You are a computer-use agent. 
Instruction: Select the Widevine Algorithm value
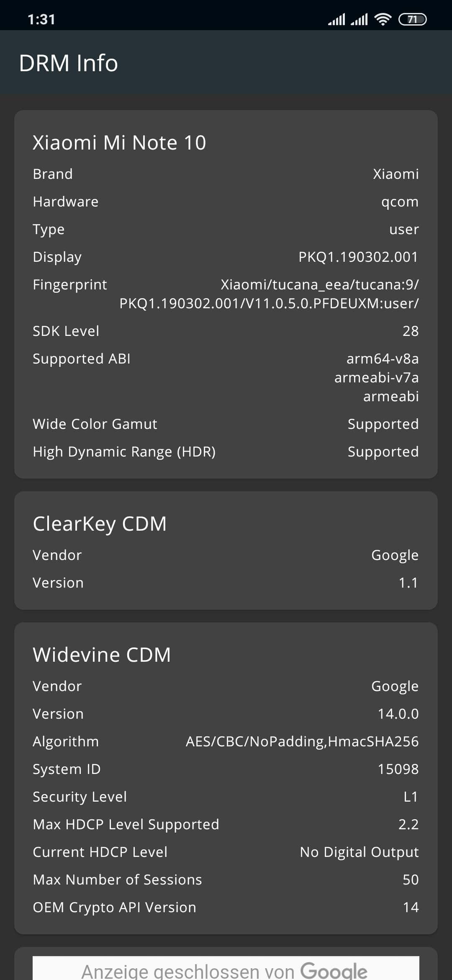coord(302,741)
